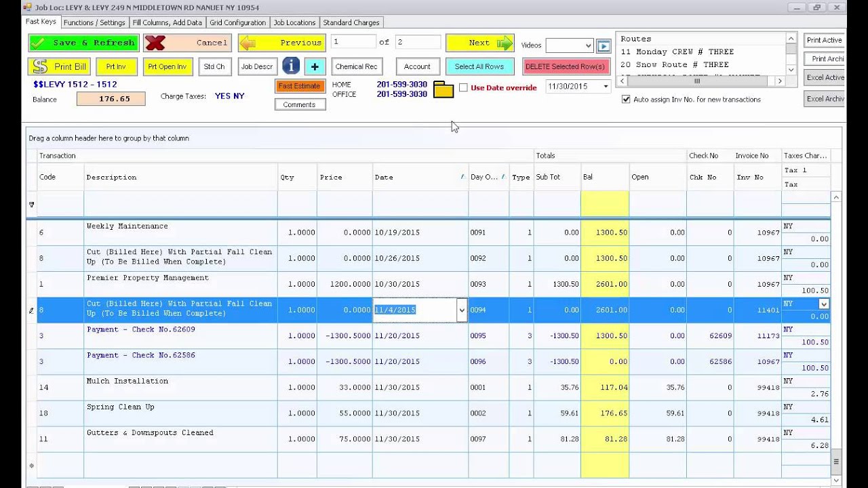Click Prt Open Inv button
The image size is (868, 488).
pos(167,66)
